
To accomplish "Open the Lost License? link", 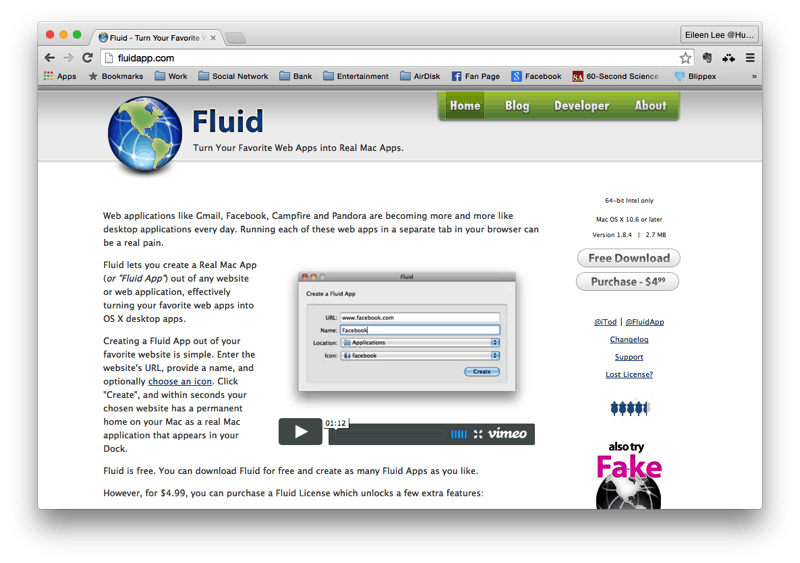I will (629, 374).
